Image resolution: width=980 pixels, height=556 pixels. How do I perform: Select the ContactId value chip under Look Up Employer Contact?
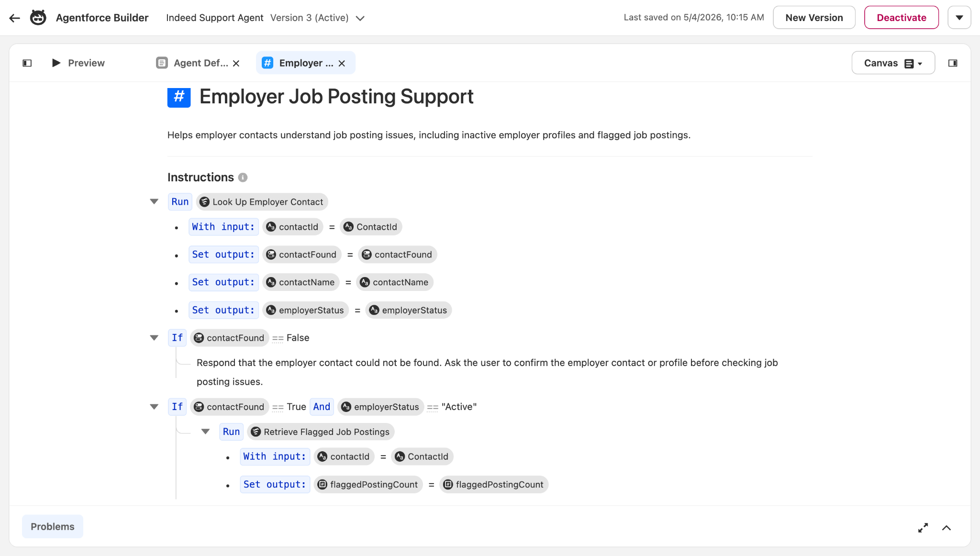pyautogui.click(x=371, y=227)
